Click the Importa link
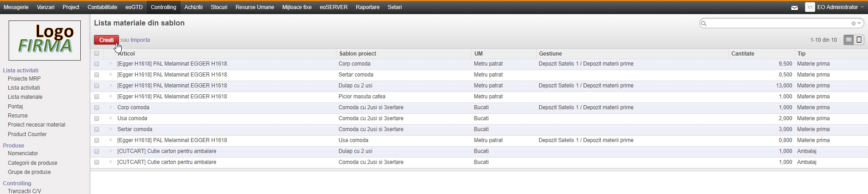The width and height of the screenshot is (868, 194). coord(140,40)
